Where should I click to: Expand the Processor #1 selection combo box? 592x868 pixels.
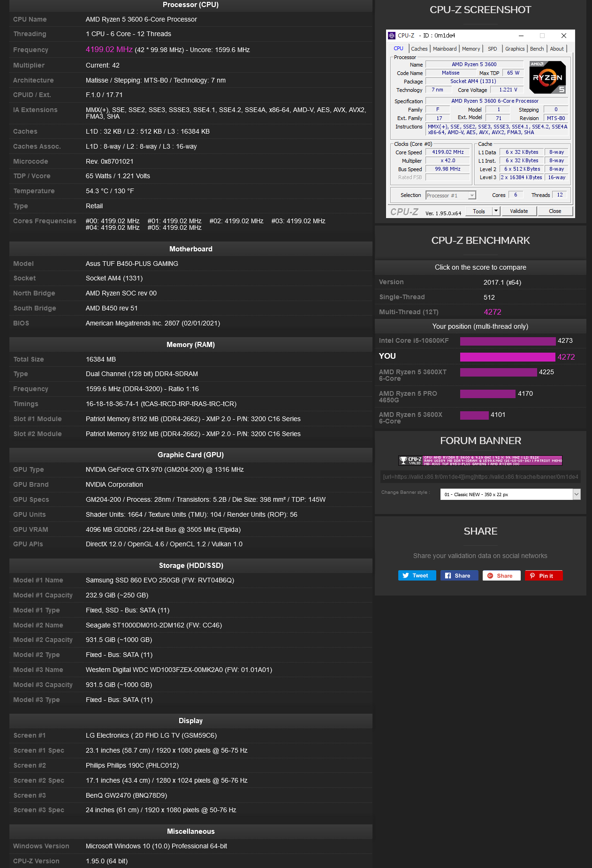pos(451,196)
